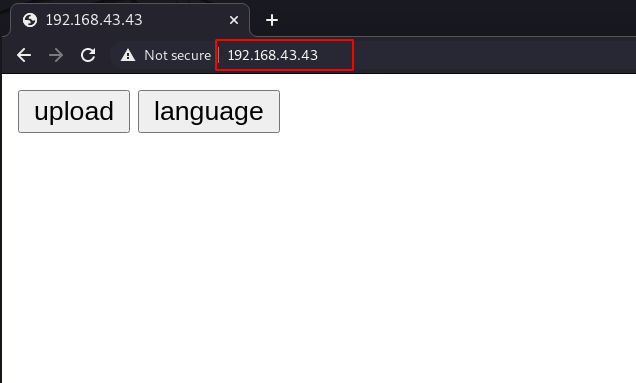
Task: Focus the address bar showing 192.168.43.43
Action: (x=273, y=55)
